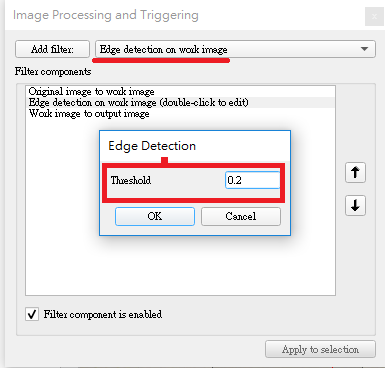
Task: Click the Edge Detection dialog title
Action: click(152, 146)
